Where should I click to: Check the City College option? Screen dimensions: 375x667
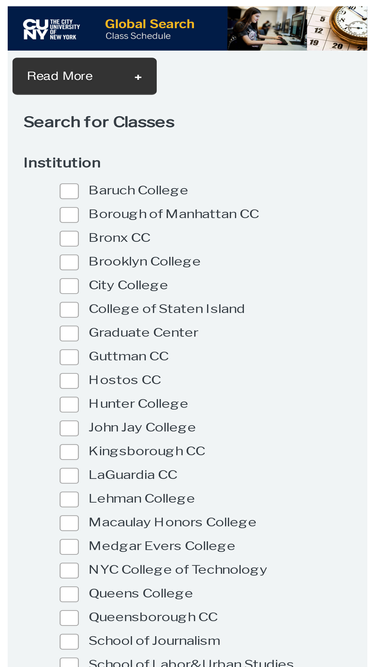[x=69, y=286]
